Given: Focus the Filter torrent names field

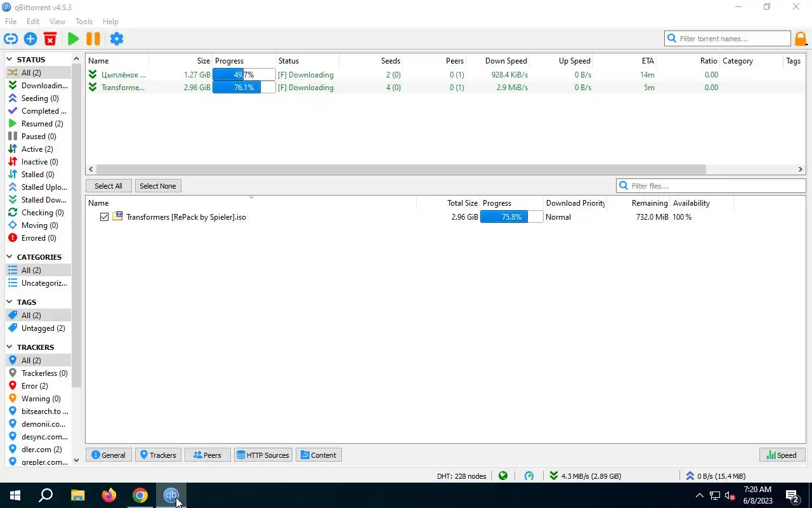Looking at the screenshot, I should pos(727,39).
